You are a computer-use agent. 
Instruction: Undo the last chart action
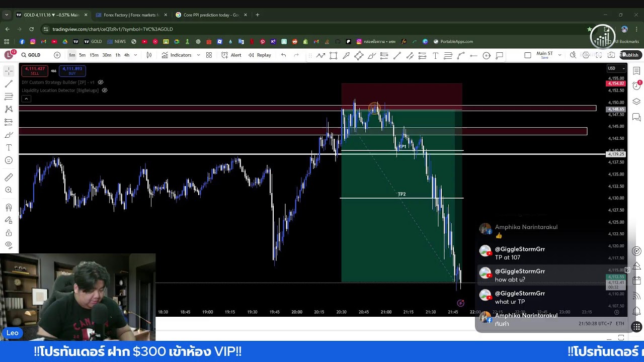pos(284,55)
